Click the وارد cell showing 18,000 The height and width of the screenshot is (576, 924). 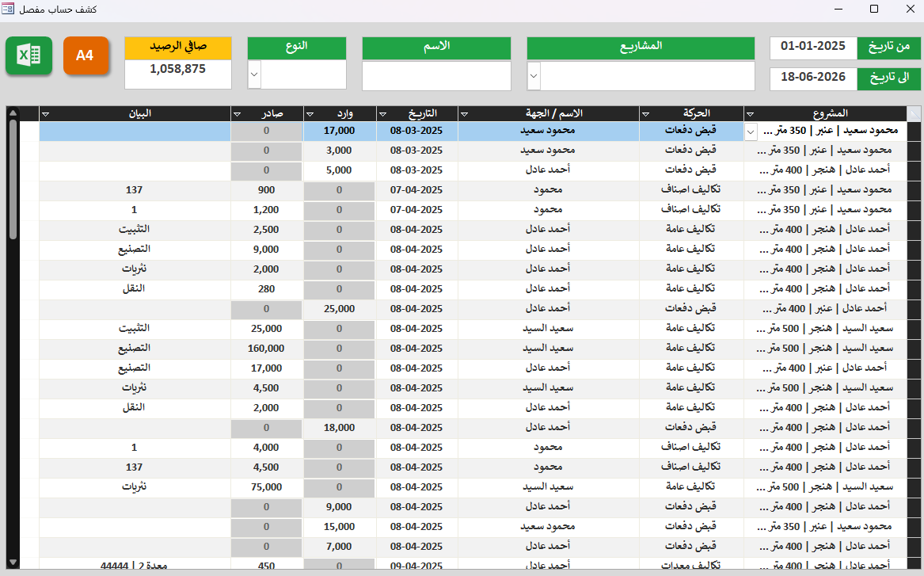point(340,428)
